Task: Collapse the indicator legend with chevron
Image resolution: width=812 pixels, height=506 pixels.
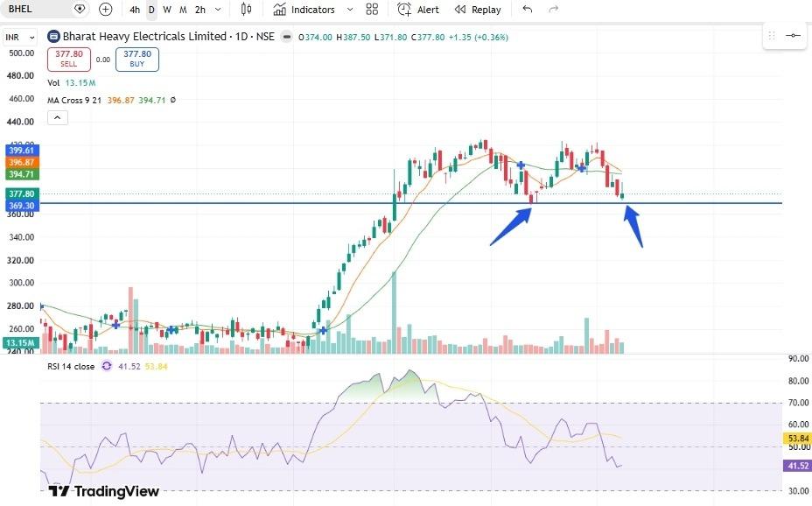Action: click(58, 118)
